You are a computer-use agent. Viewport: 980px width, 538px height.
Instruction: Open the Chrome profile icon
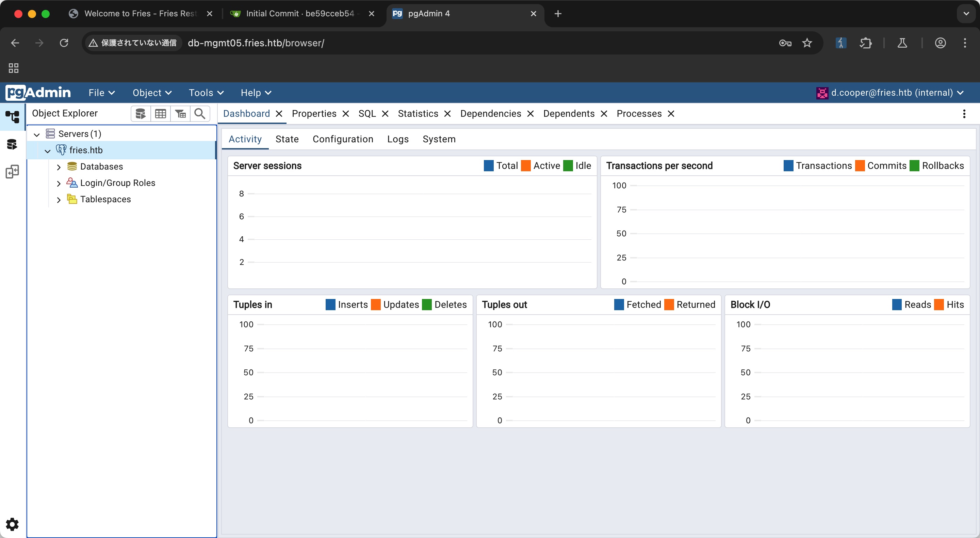pyautogui.click(x=941, y=43)
